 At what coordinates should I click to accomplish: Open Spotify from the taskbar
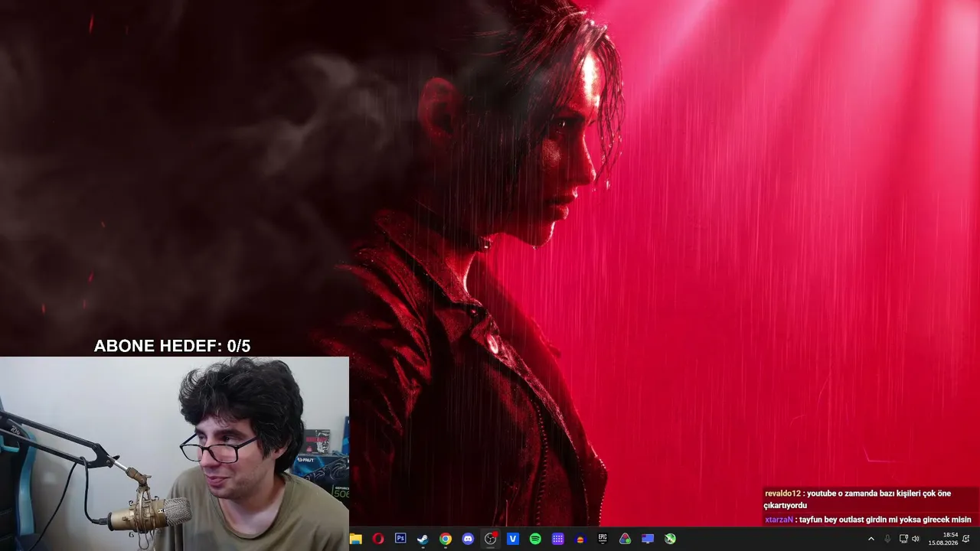point(535,539)
